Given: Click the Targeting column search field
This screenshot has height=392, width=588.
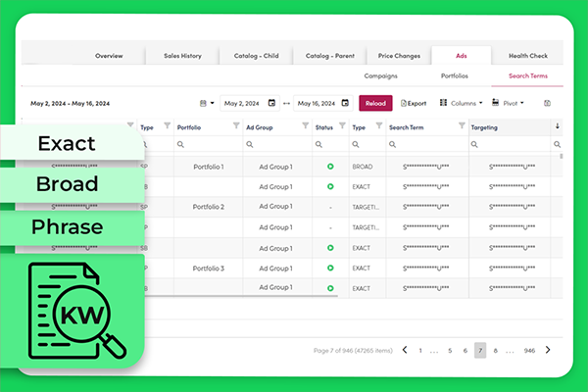Looking at the screenshot, I should click(510, 144).
